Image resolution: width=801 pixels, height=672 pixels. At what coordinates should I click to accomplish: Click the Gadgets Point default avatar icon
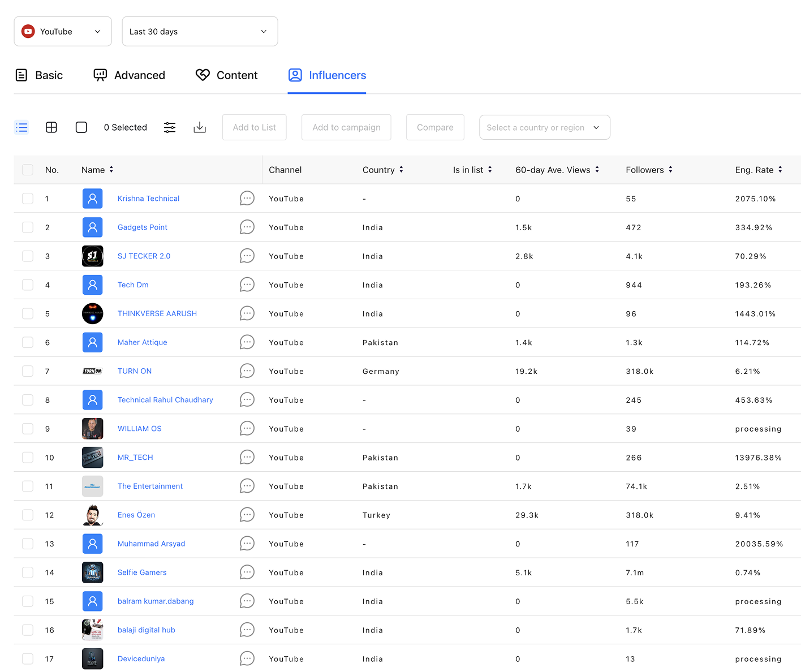[x=93, y=227]
